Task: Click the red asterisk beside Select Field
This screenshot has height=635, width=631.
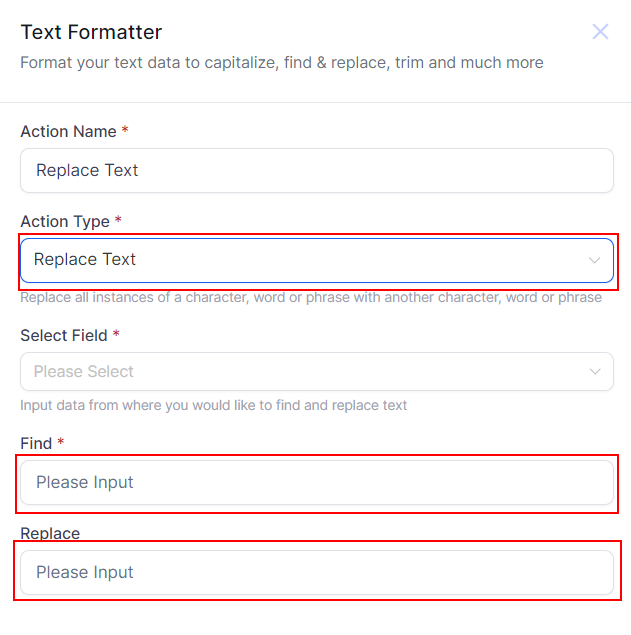Action: point(116,336)
